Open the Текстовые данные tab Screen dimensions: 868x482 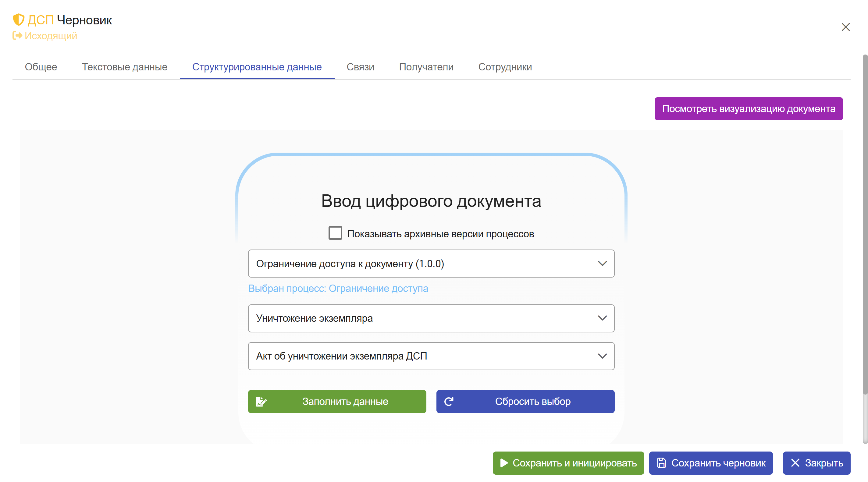pos(125,67)
